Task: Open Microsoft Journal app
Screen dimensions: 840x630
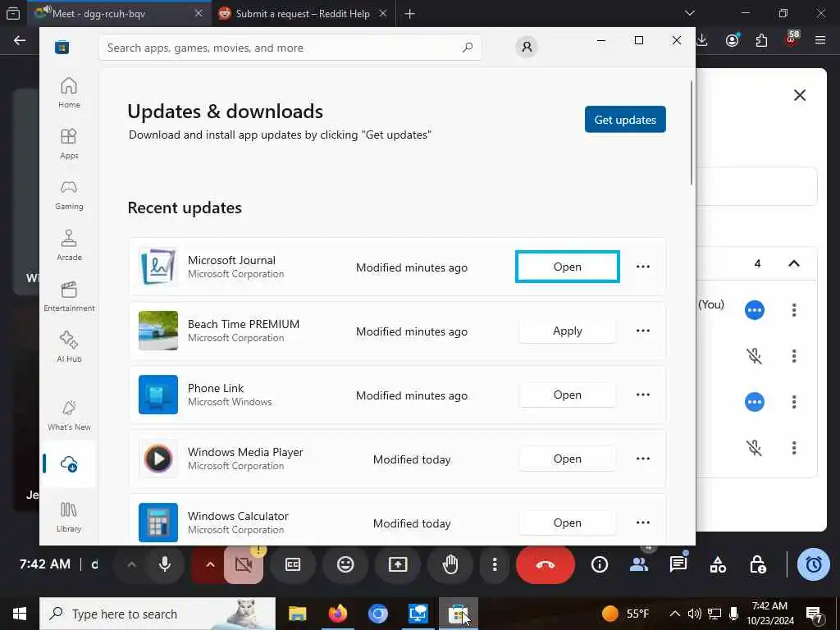Action: 568,267
